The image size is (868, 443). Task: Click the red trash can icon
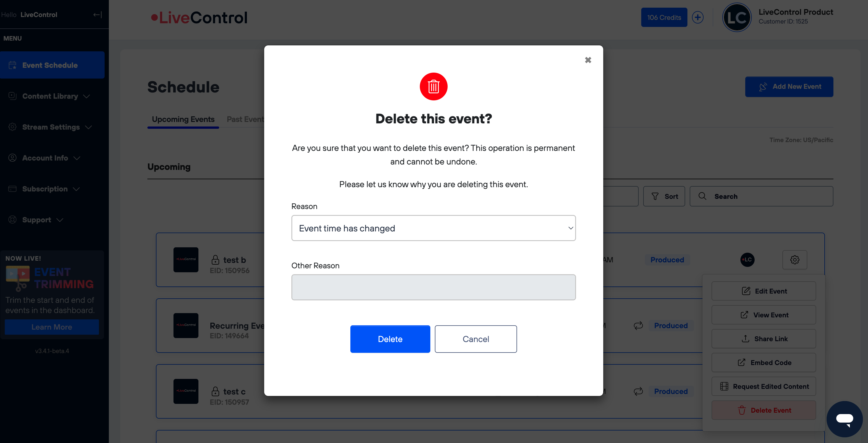click(433, 87)
